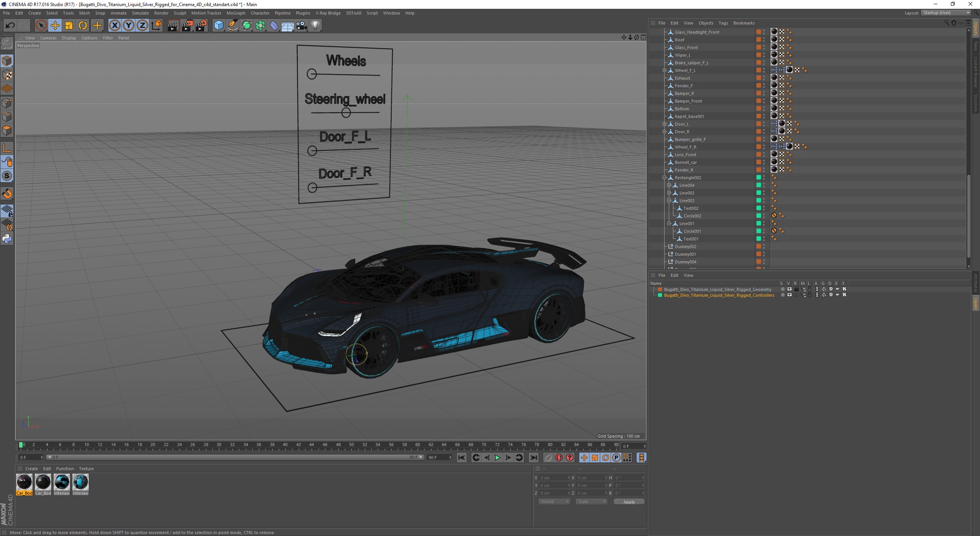The height and width of the screenshot is (536, 980).
Task: Collapse the Rectangle002 object
Action: tap(665, 178)
